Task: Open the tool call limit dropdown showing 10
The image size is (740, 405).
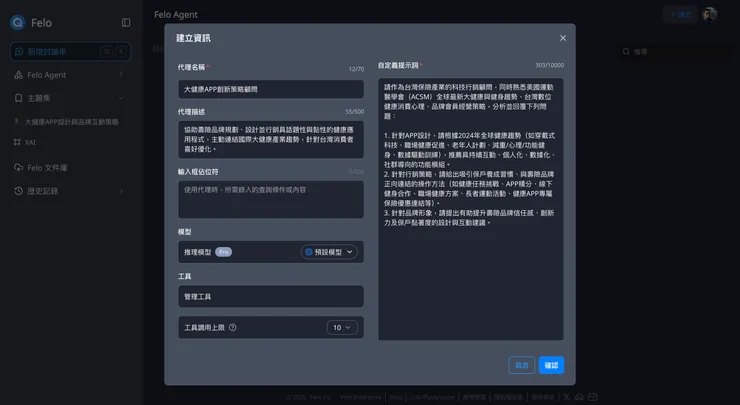Action: (x=342, y=327)
